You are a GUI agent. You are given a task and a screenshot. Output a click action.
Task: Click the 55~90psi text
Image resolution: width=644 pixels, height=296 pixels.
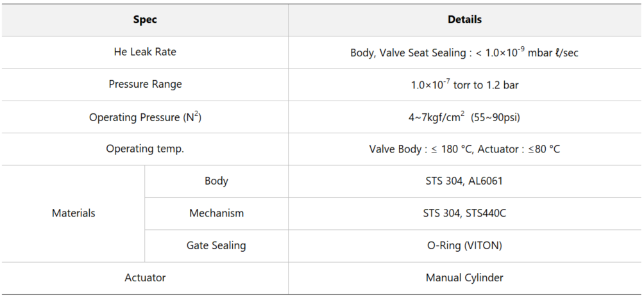496,117
